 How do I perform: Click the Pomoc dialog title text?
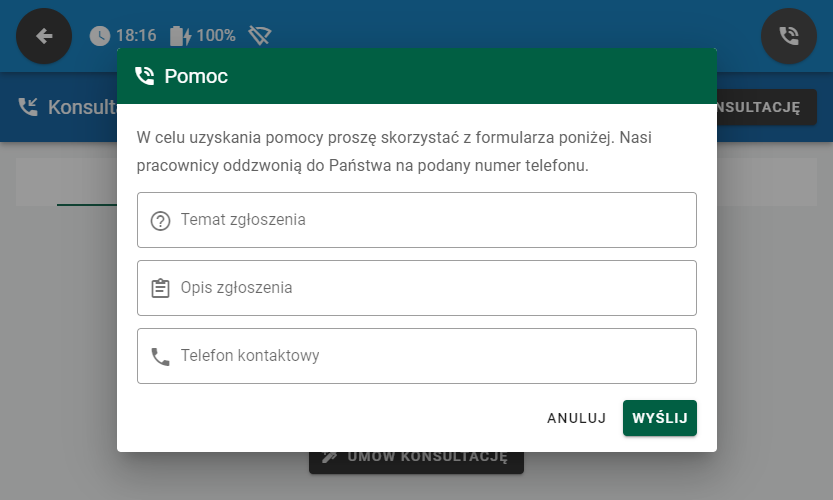pyautogui.click(x=196, y=76)
